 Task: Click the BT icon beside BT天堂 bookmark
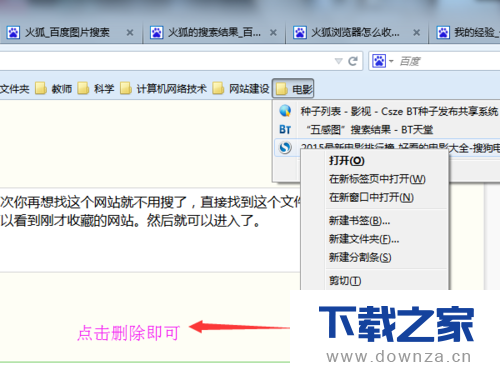(285, 129)
